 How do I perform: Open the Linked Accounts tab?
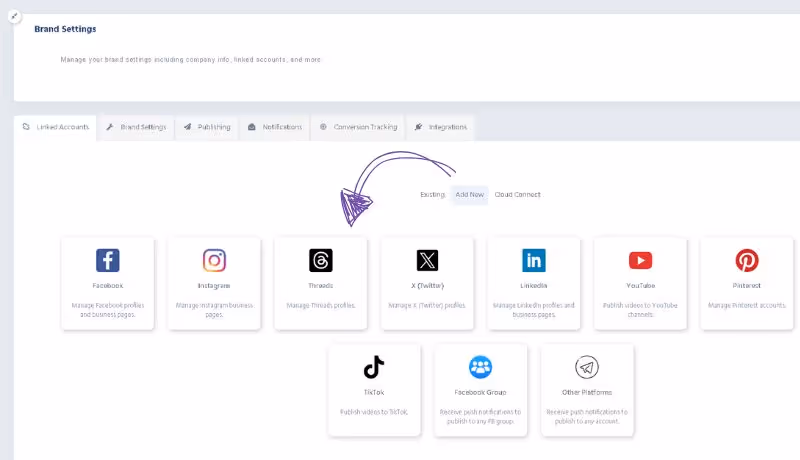click(55, 127)
